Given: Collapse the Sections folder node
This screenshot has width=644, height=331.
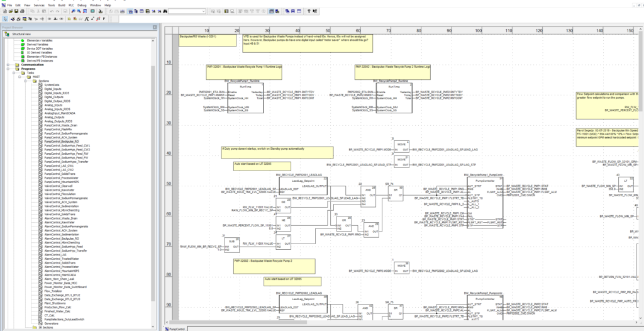Looking at the screenshot, I should (x=25, y=81).
